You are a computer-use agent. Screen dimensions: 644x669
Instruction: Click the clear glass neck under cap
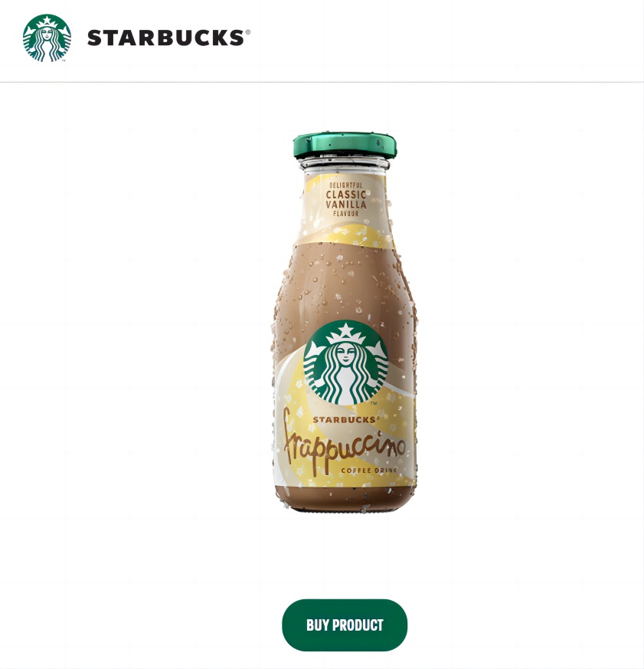345,165
